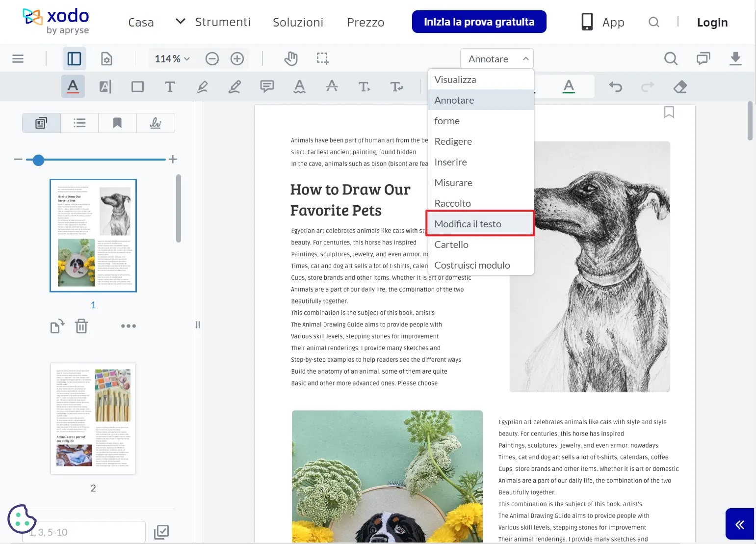This screenshot has height=544, width=756.
Task: Increase thumbnail size with plus
Action: click(173, 160)
